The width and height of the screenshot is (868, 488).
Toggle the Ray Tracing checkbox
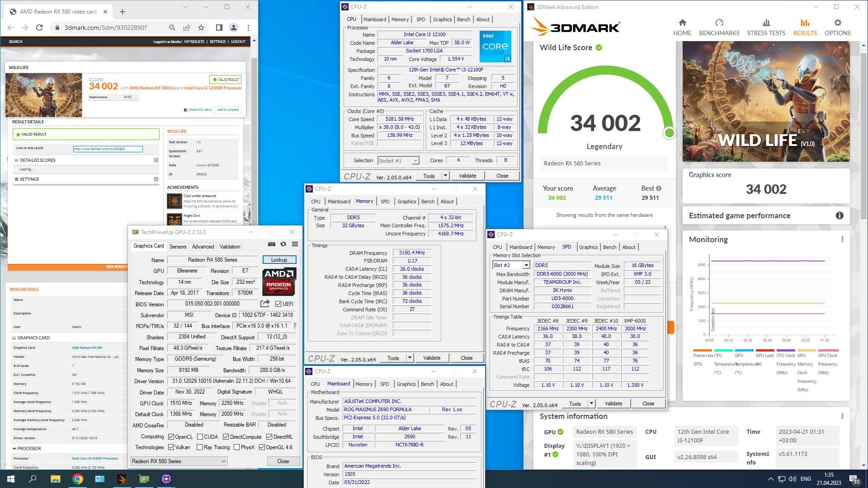pos(199,447)
